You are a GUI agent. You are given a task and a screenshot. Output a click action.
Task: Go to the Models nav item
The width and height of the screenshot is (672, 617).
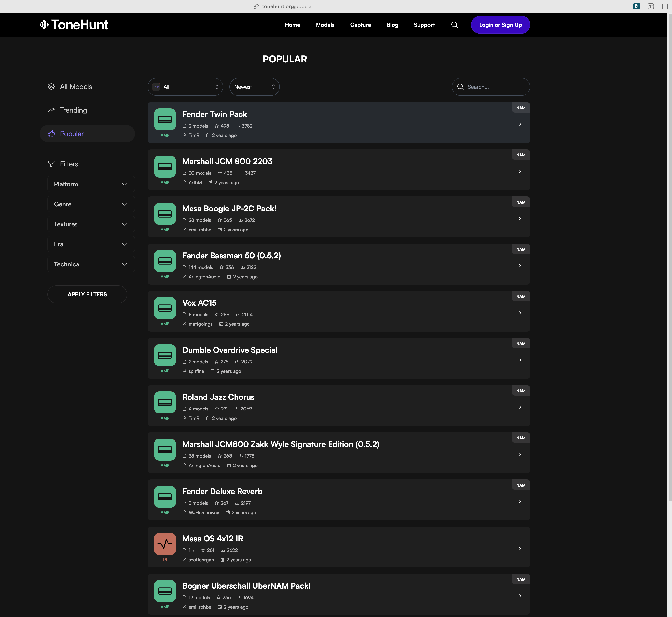point(325,25)
